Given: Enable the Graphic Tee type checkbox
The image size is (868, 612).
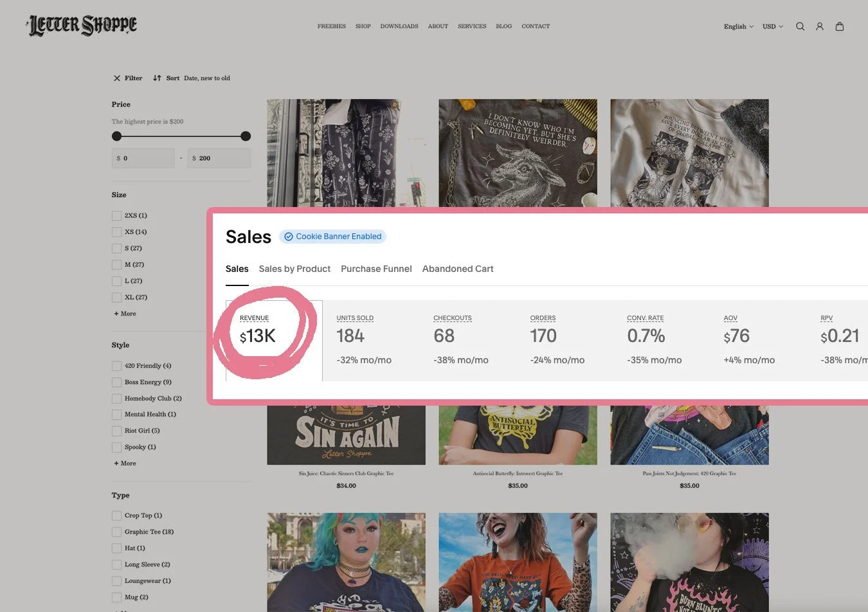Looking at the screenshot, I should pos(116,532).
